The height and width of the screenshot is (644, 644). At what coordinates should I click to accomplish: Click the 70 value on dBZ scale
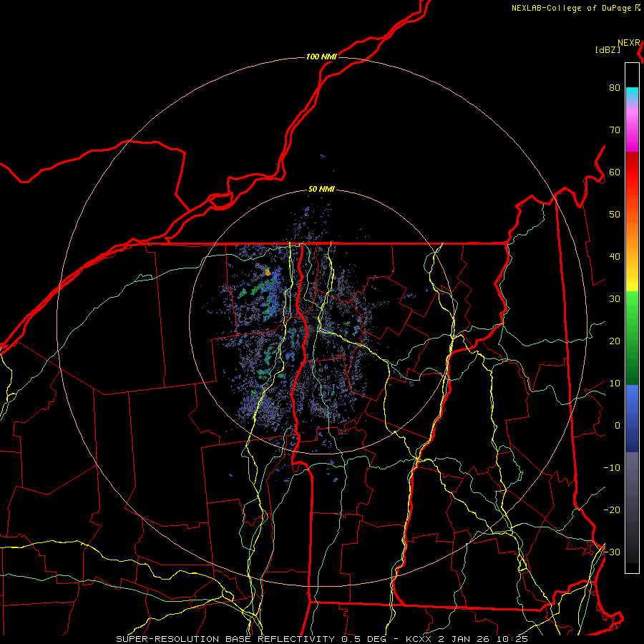click(x=615, y=130)
